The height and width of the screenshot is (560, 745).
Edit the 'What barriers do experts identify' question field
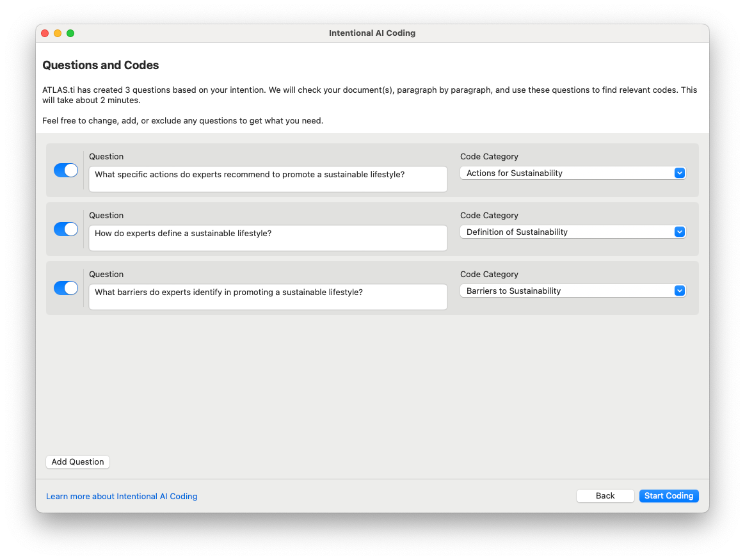tap(268, 297)
